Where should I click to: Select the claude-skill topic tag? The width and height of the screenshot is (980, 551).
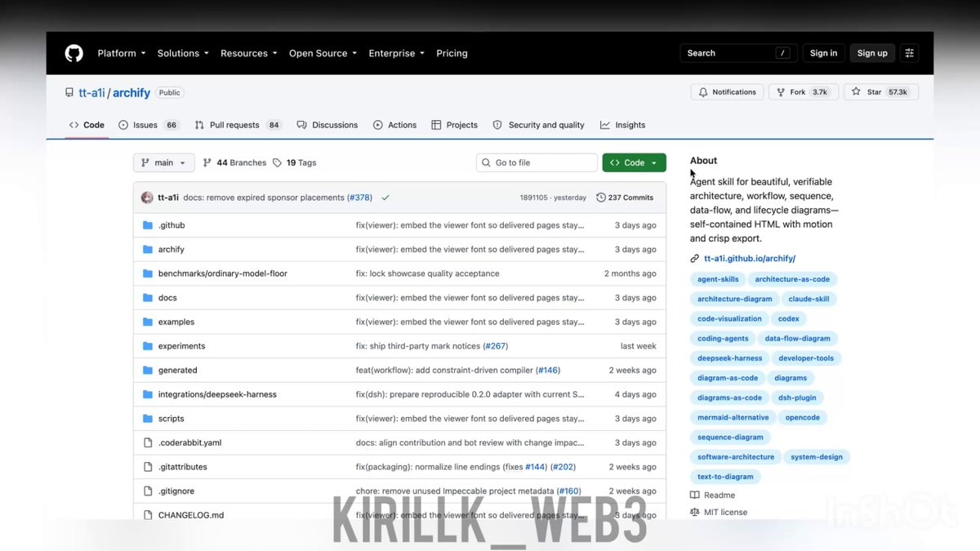(808, 299)
